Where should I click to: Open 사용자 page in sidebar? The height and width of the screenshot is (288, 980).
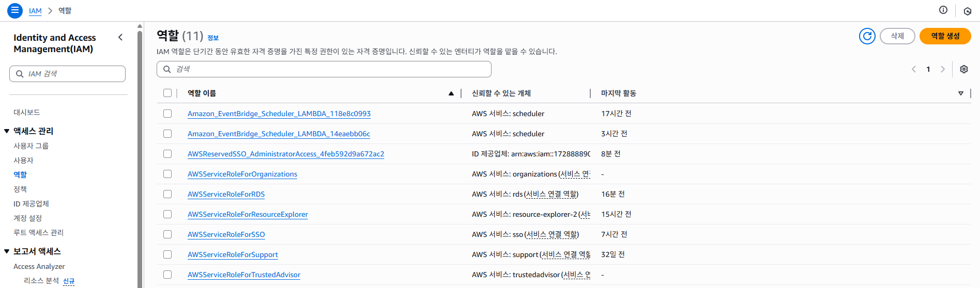coord(23,161)
